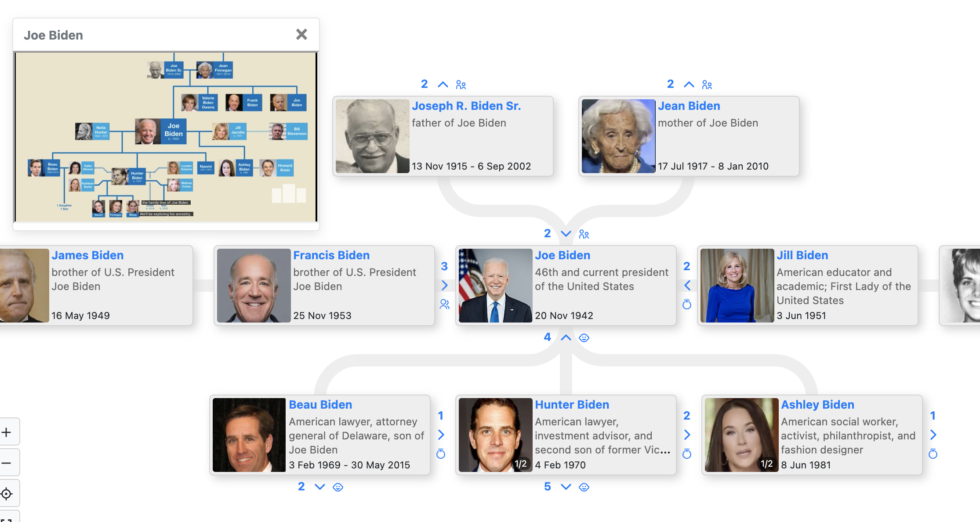Collapse Joe Biden's children with up chevron
The width and height of the screenshot is (980, 522).
click(566, 338)
